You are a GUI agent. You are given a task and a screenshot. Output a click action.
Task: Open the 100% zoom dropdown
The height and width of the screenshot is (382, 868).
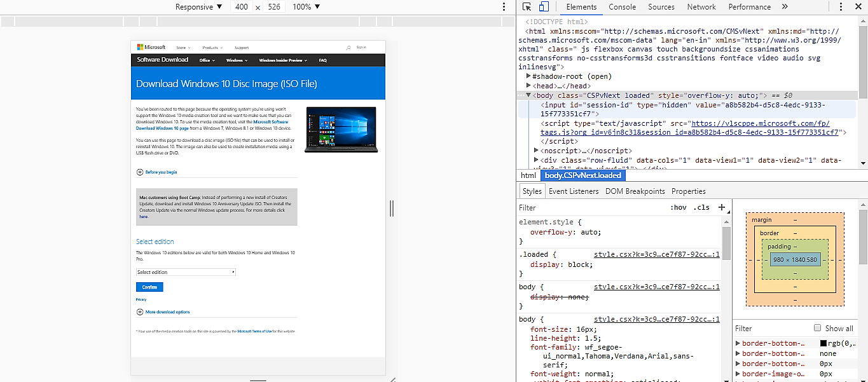(x=307, y=7)
